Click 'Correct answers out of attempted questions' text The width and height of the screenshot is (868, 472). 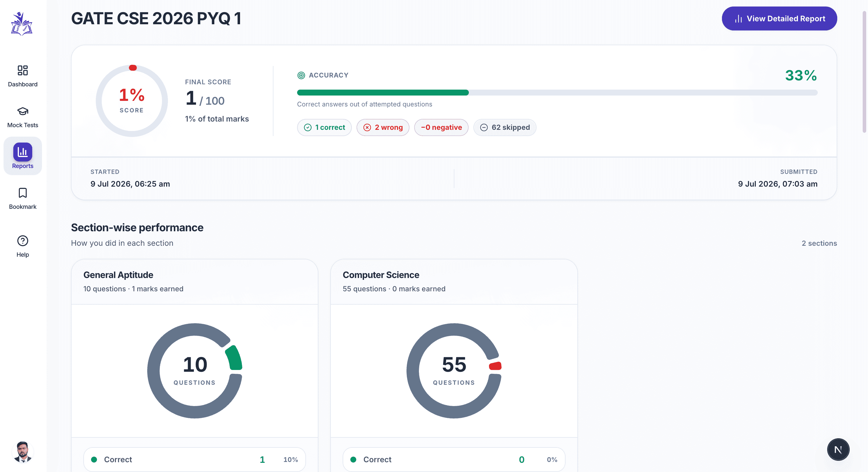(365, 104)
